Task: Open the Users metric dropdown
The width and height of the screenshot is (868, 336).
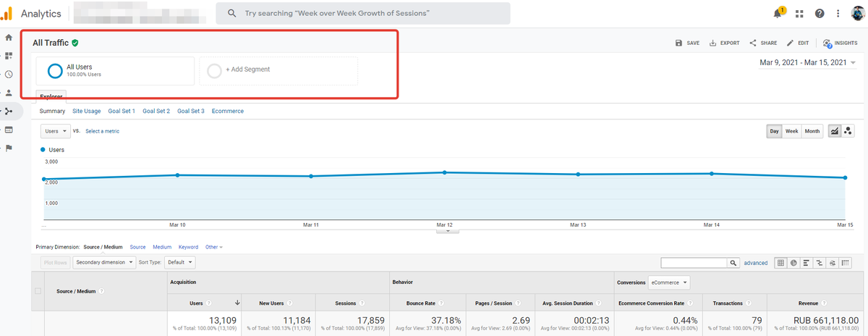Action: tap(55, 131)
